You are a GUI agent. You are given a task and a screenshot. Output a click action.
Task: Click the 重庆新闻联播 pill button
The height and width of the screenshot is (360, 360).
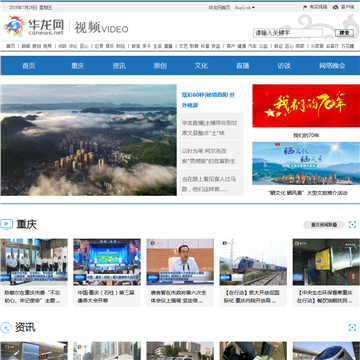click(x=323, y=225)
